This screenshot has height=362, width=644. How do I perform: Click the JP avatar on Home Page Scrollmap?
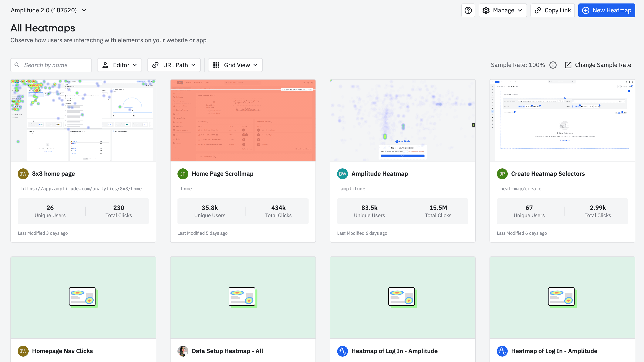[183, 174]
